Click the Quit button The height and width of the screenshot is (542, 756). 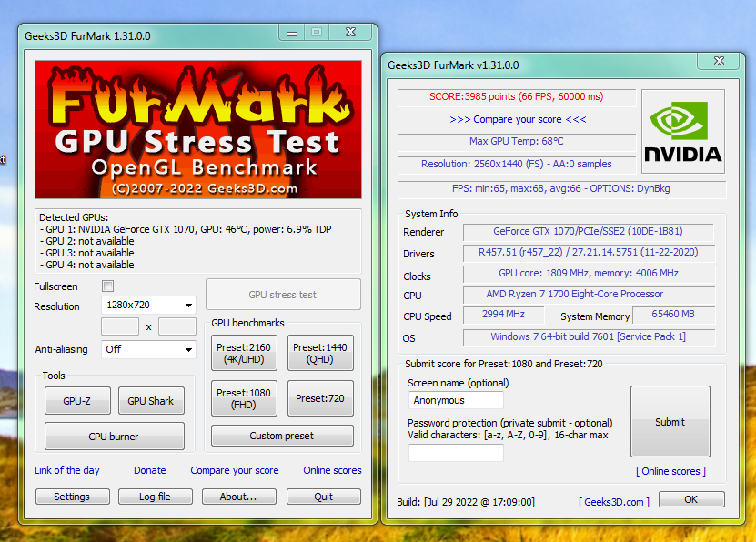(x=324, y=497)
